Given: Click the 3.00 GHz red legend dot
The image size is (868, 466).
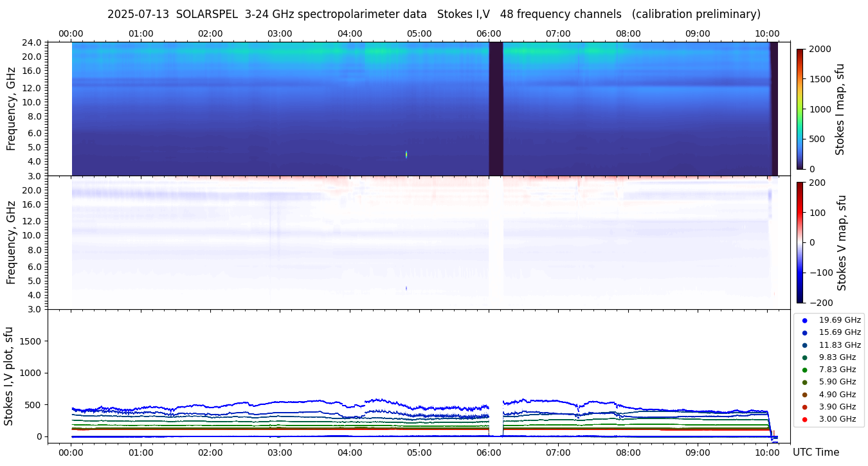Looking at the screenshot, I should 804,419.
